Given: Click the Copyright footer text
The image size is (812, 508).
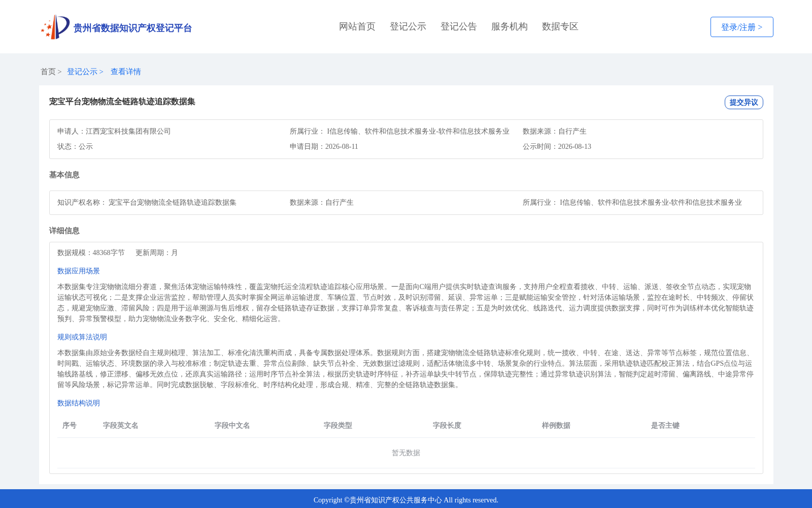Looking at the screenshot, I should tap(406, 500).
